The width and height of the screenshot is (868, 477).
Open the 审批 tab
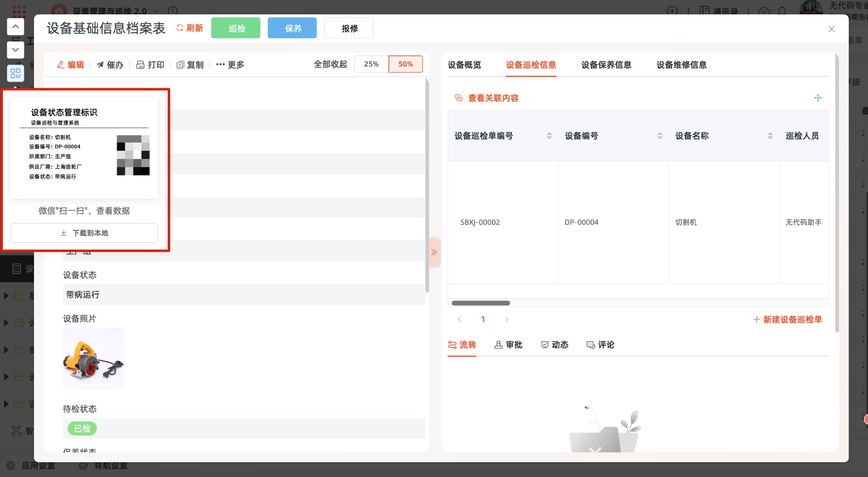[x=509, y=345]
